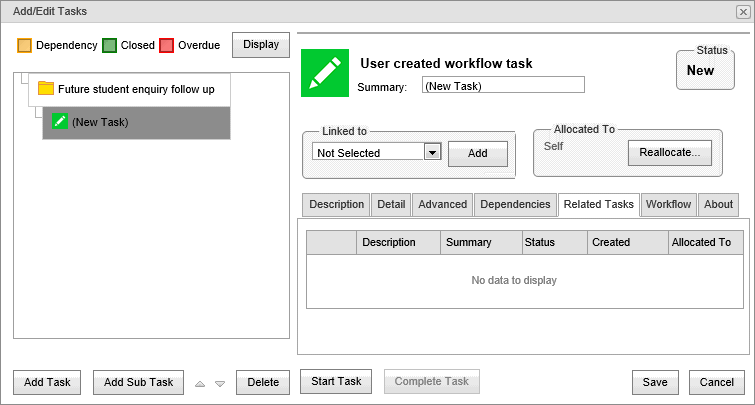Click into the Summary input field
Screen dimensions: 755x405
pyautogui.click(x=503, y=85)
